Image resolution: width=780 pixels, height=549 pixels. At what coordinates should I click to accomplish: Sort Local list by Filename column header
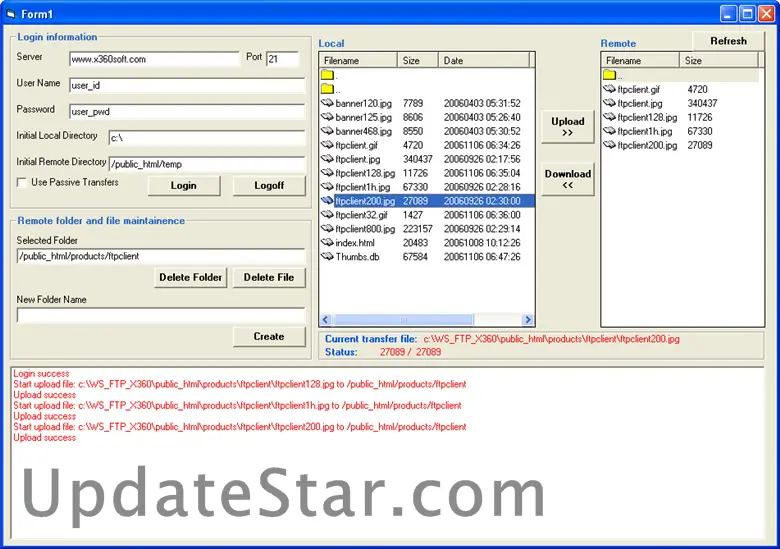click(358, 61)
